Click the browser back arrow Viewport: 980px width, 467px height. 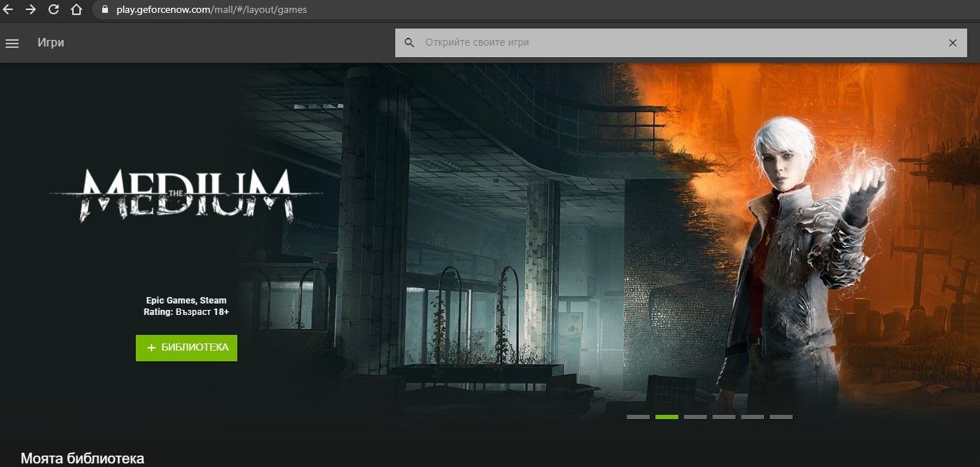(x=9, y=9)
